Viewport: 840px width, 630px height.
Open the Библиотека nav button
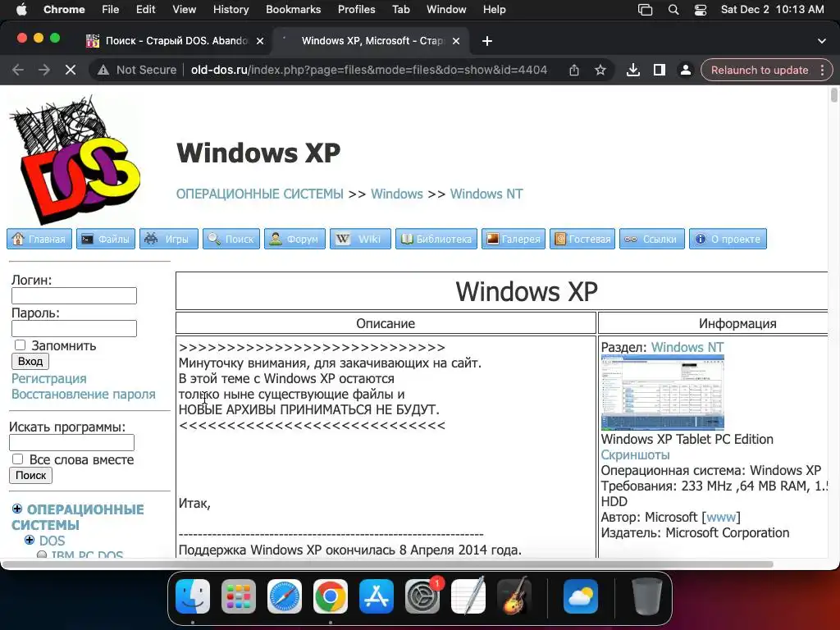[436, 239]
